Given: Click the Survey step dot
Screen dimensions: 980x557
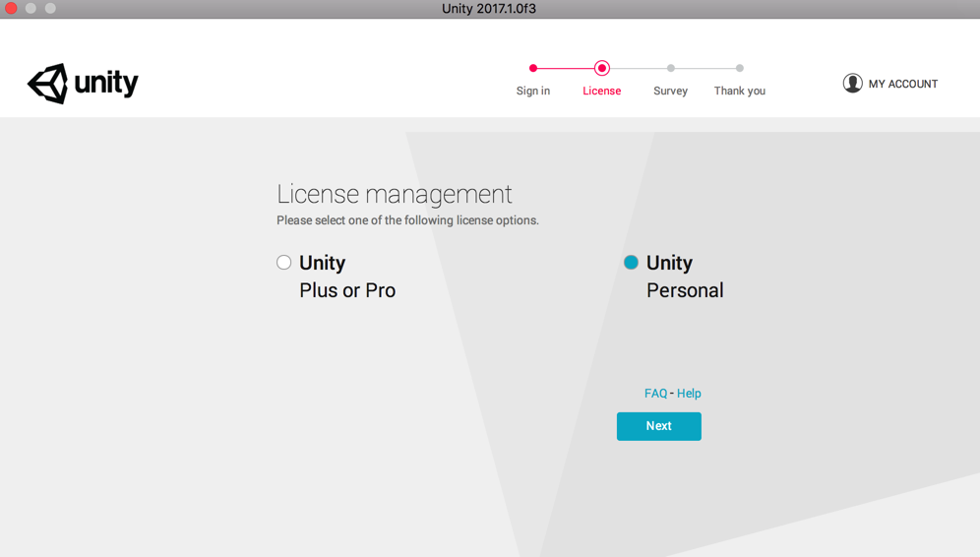Looking at the screenshot, I should coord(671,68).
